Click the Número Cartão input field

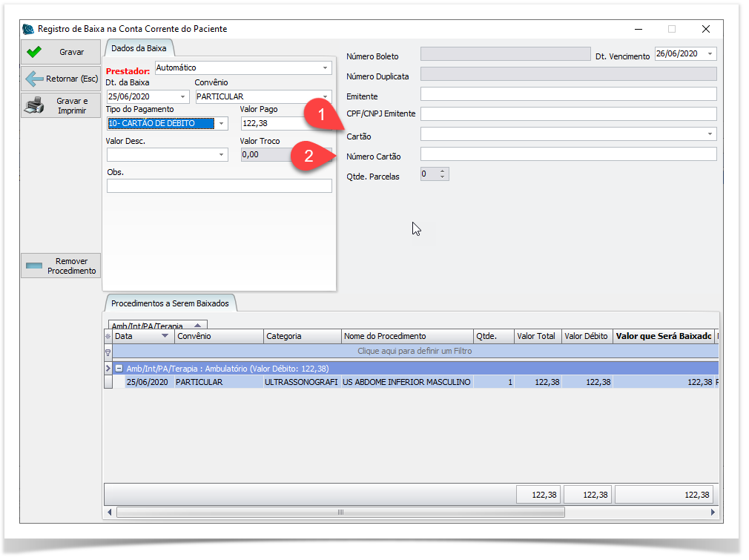pos(568,154)
